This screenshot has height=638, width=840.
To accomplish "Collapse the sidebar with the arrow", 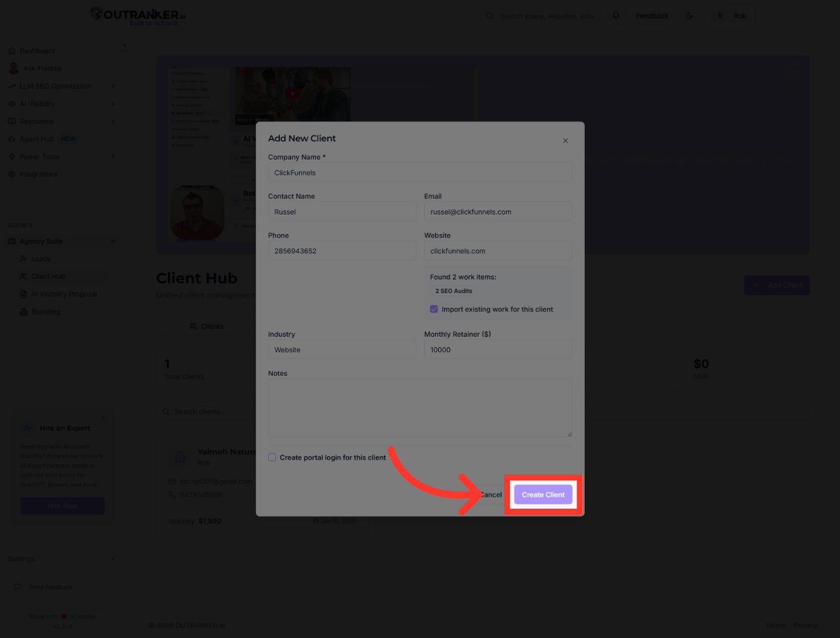I will pyautogui.click(x=125, y=45).
